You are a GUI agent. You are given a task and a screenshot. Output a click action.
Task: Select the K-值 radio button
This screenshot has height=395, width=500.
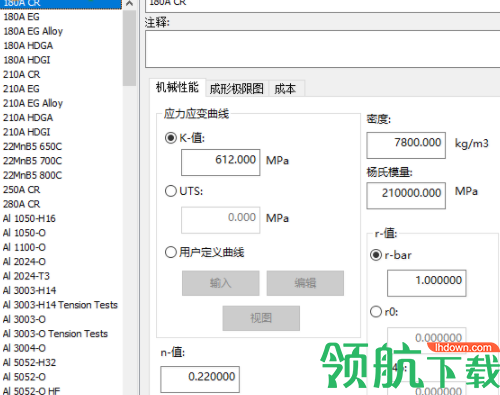coord(171,138)
